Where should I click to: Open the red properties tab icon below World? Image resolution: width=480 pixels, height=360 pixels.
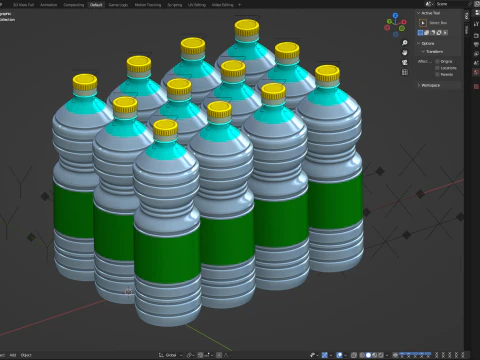pos(476,86)
